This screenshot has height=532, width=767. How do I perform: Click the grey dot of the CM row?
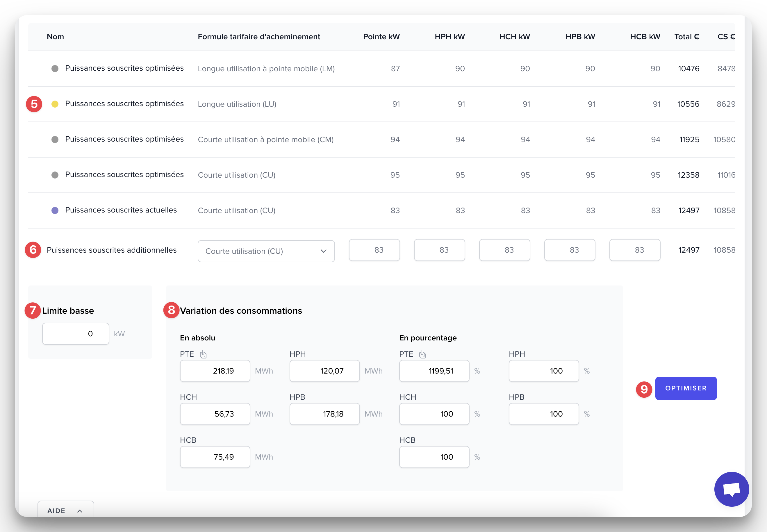(55, 139)
